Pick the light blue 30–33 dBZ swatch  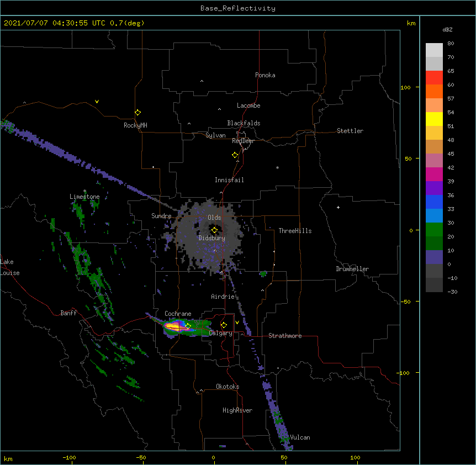tap(434, 215)
